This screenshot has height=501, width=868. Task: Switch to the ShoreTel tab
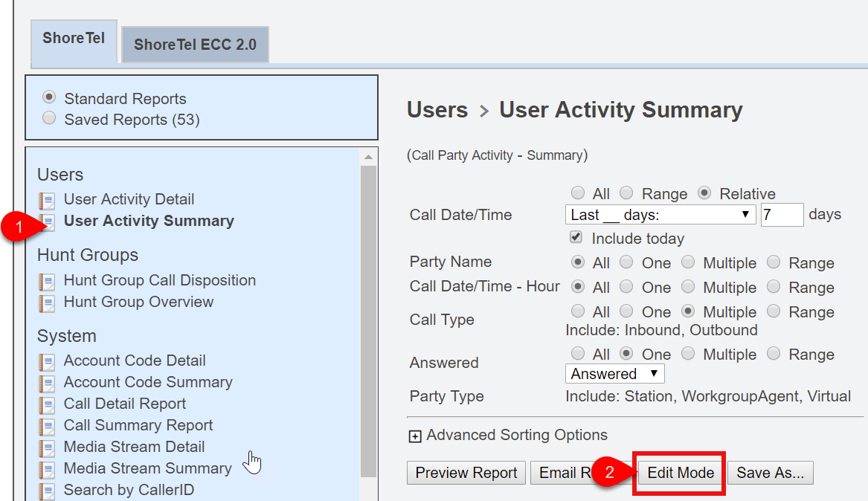coord(74,39)
